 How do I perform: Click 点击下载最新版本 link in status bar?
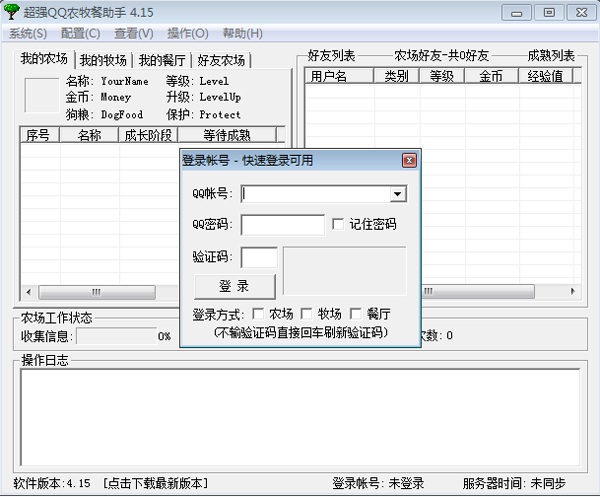[x=155, y=484]
